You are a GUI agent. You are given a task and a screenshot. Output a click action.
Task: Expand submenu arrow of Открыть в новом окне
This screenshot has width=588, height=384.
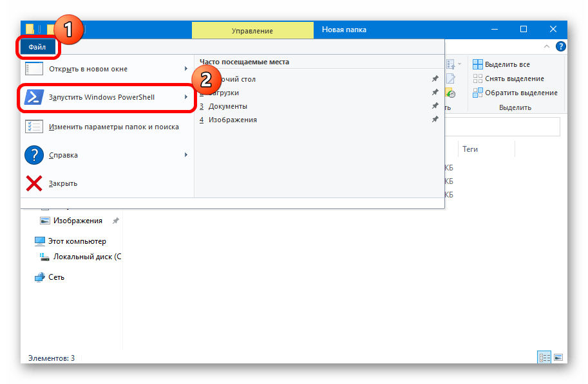pyautogui.click(x=186, y=69)
